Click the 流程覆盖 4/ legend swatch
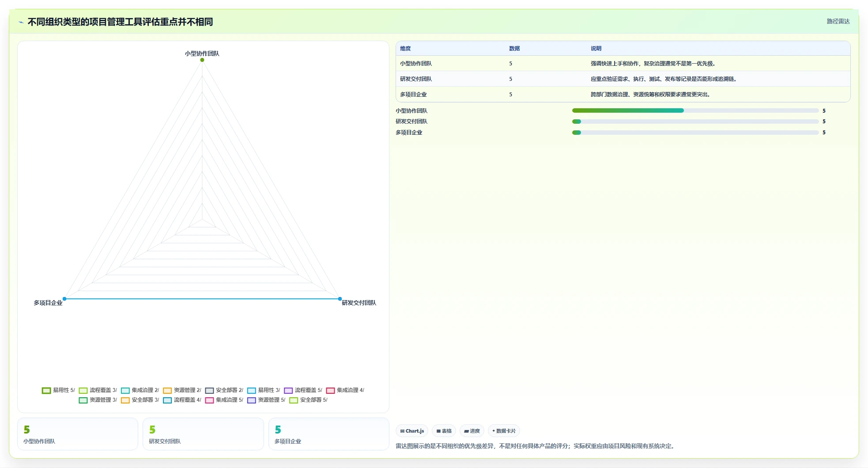Viewport: 868px width, 468px height. coord(167,400)
